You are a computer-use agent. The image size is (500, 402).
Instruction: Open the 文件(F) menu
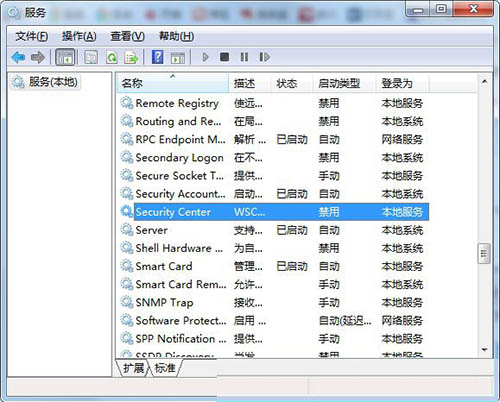tap(31, 36)
